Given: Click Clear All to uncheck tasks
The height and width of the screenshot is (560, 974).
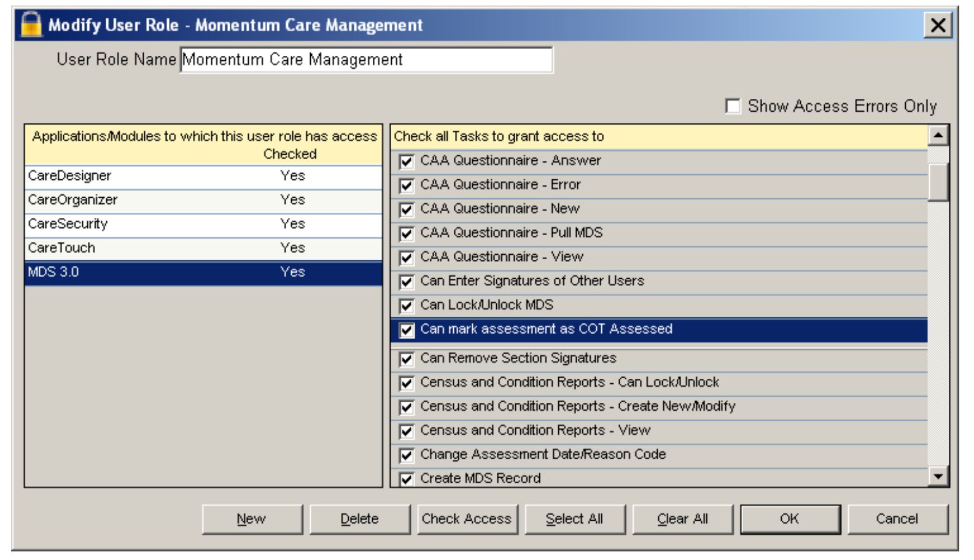Looking at the screenshot, I should pos(683,519).
